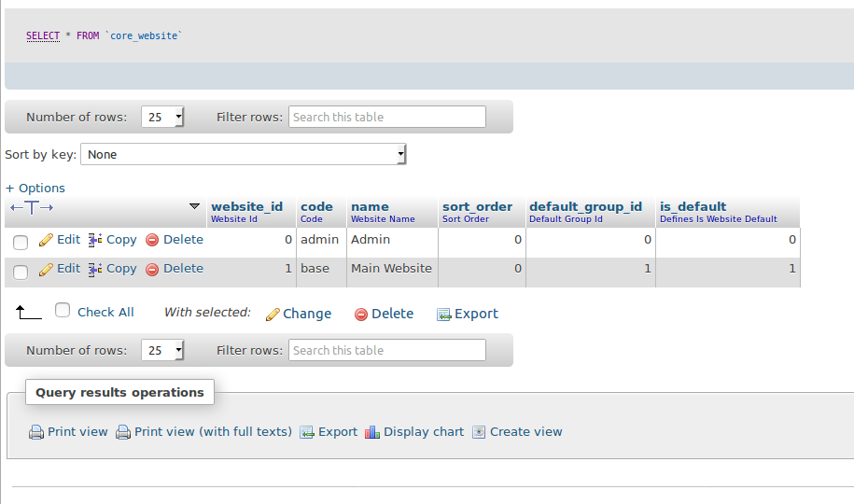The image size is (854, 504).
Task: Expand the + Options link
Action: 35,188
